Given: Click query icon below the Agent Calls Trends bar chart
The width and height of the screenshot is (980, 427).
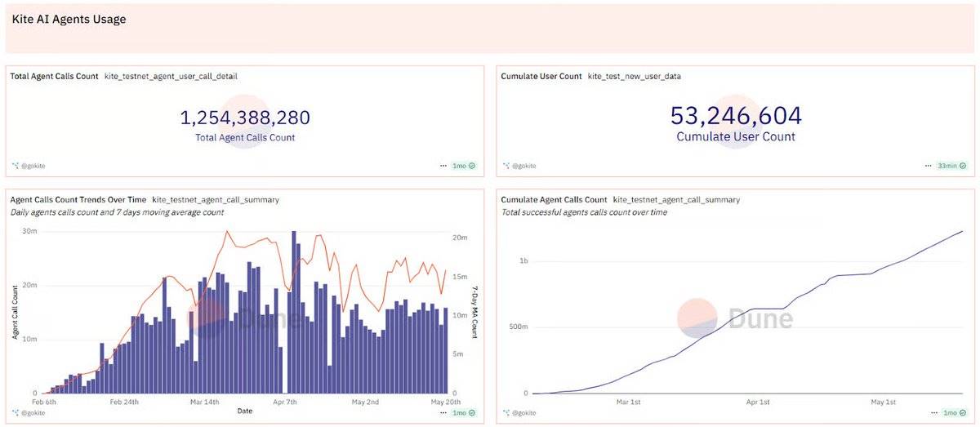Looking at the screenshot, I should click(15, 413).
